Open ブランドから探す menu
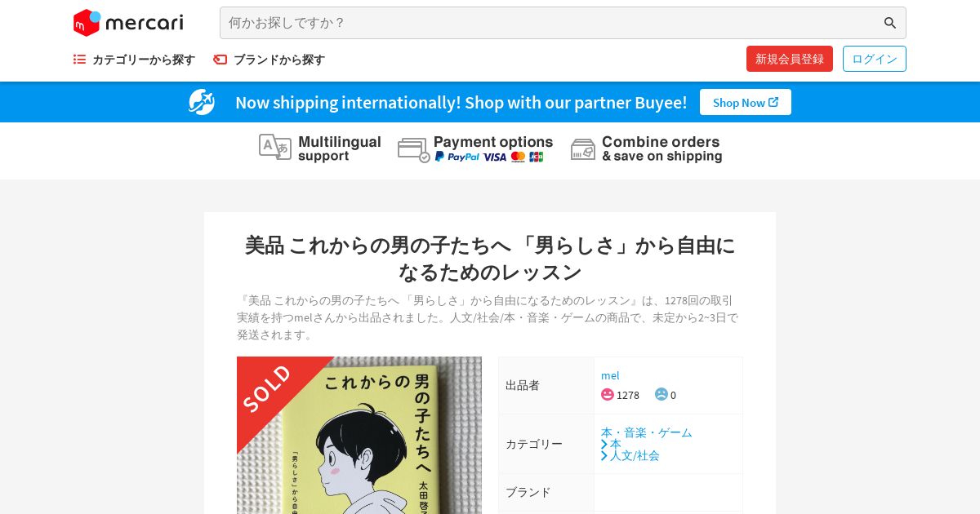This screenshot has width=980, height=514. coord(269,60)
